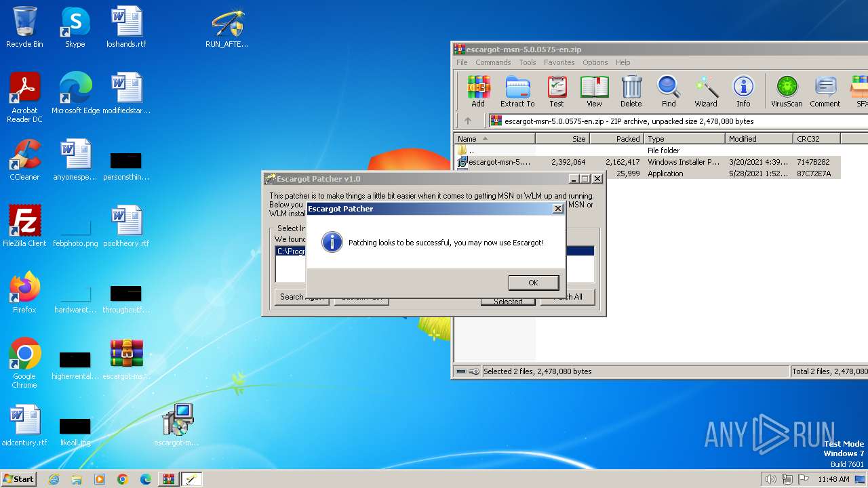
Task: Select the FileZilla Client desktop shortcut
Action: tap(24, 227)
